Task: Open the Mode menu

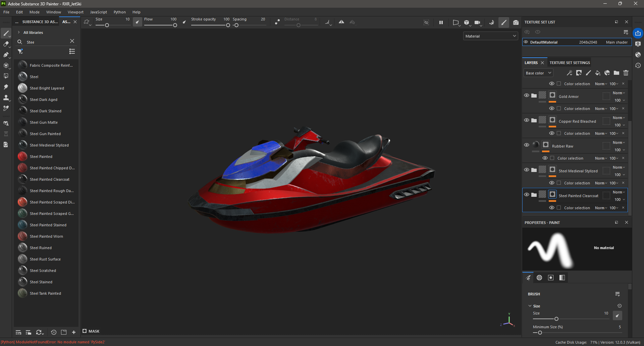Action: coord(35,12)
